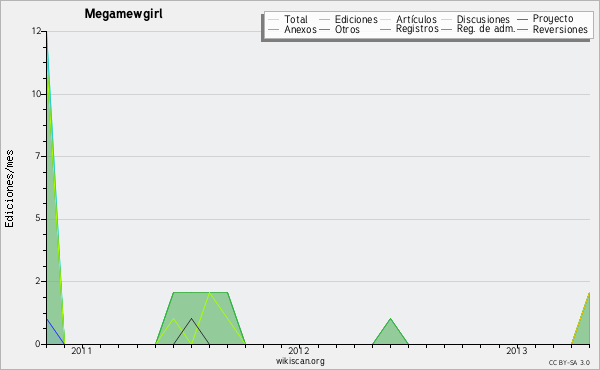Click the 2012 x-axis label
This screenshot has height=370, width=600.
(x=299, y=350)
